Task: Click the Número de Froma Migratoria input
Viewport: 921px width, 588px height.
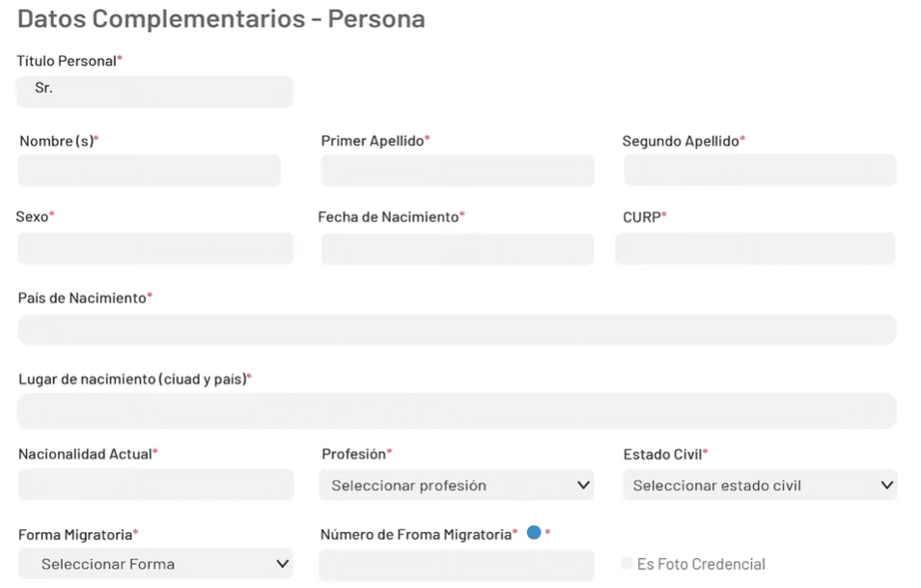Action: point(457,565)
